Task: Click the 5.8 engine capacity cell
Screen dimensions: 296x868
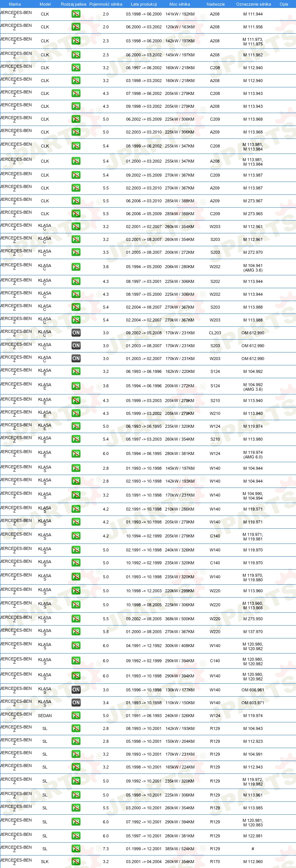Action: (x=106, y=632)
